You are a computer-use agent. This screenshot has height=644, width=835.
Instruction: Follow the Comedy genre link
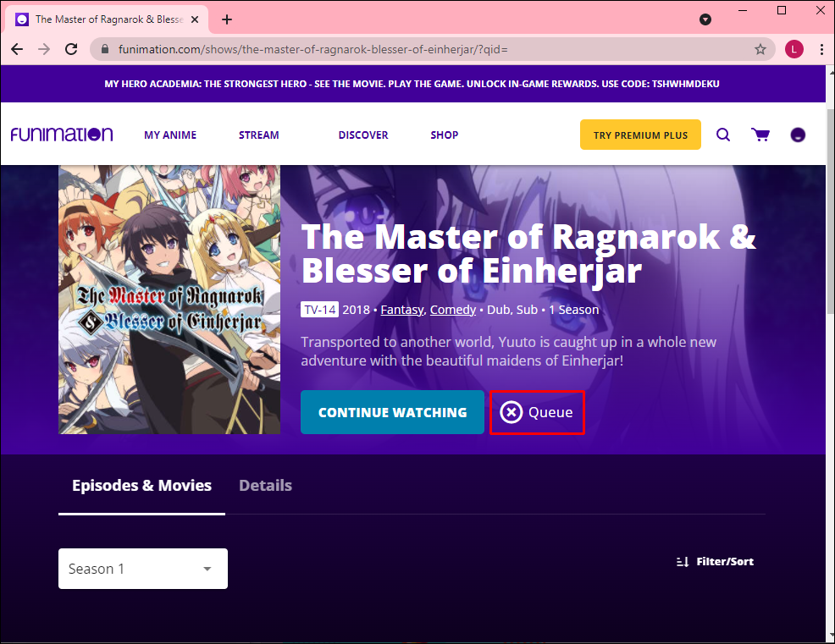(453, 310)
